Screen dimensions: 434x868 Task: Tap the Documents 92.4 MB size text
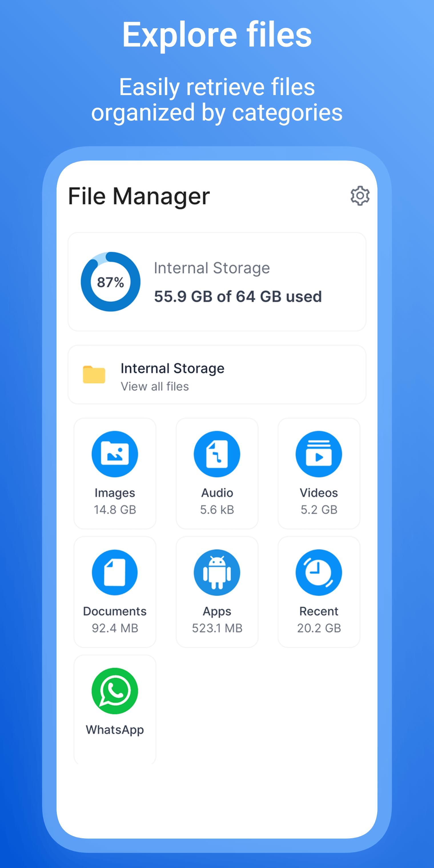pyautogui.click(x=115, y=628)
